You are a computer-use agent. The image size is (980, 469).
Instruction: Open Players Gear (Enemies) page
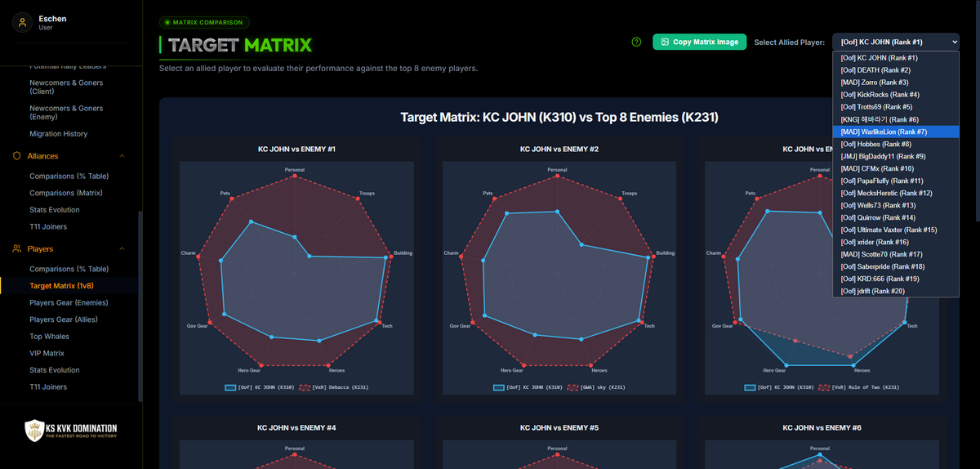(69, 302)
